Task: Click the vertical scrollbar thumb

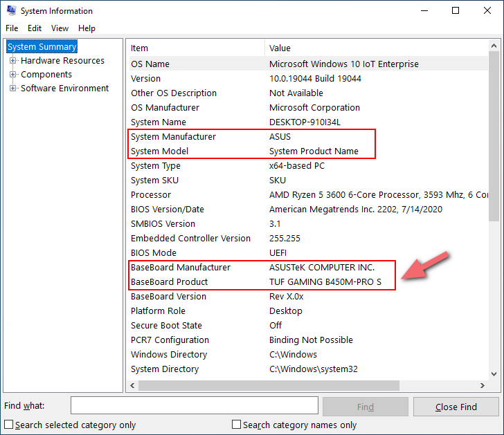Action: point(494,136)
